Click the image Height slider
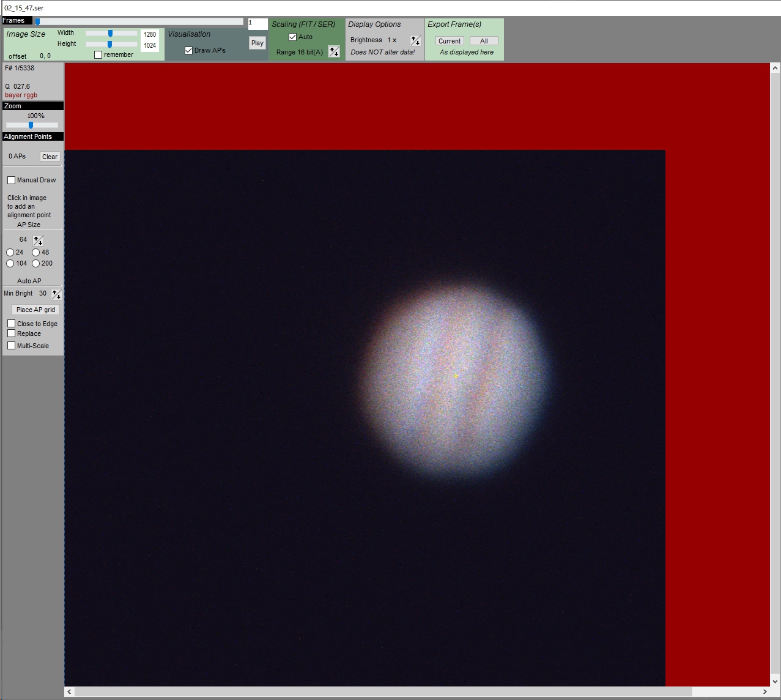This screenshot has width=781, height=700. [x=111, y=44]
